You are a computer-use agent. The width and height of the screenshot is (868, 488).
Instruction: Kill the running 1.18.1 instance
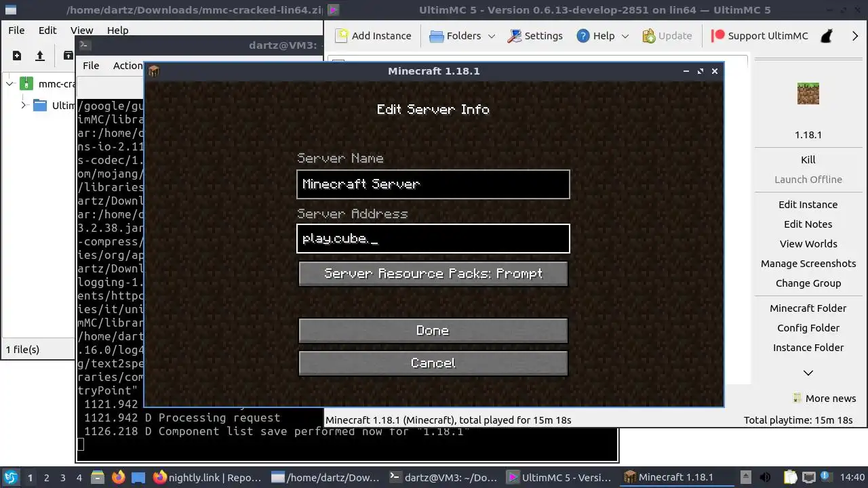coord(808,160)
